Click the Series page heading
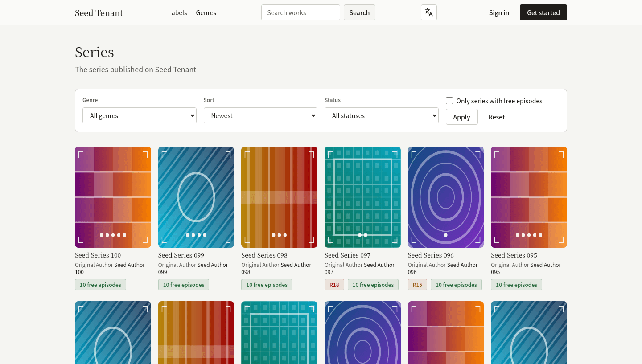 [95, 52]
